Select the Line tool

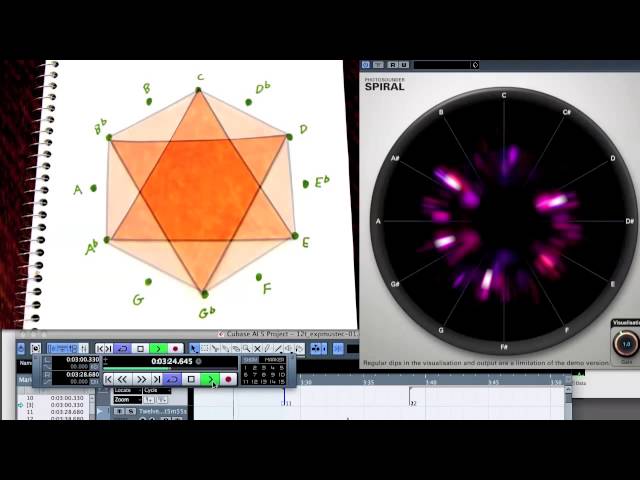click(x=278, y=349)
